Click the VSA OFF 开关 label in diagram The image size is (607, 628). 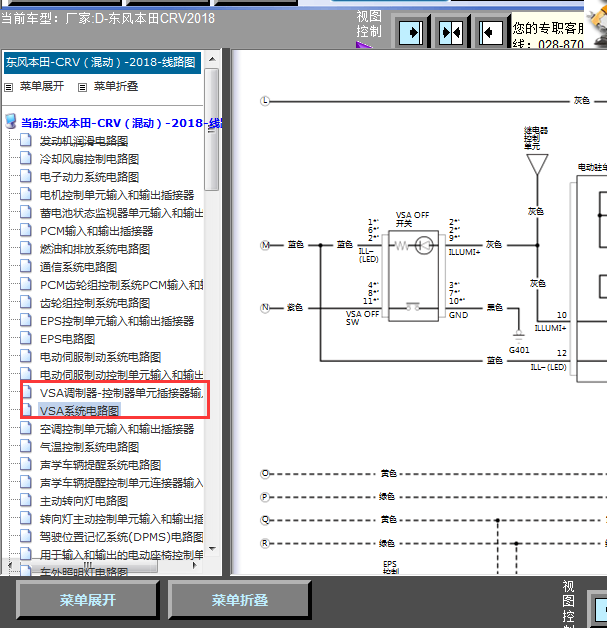412,219
